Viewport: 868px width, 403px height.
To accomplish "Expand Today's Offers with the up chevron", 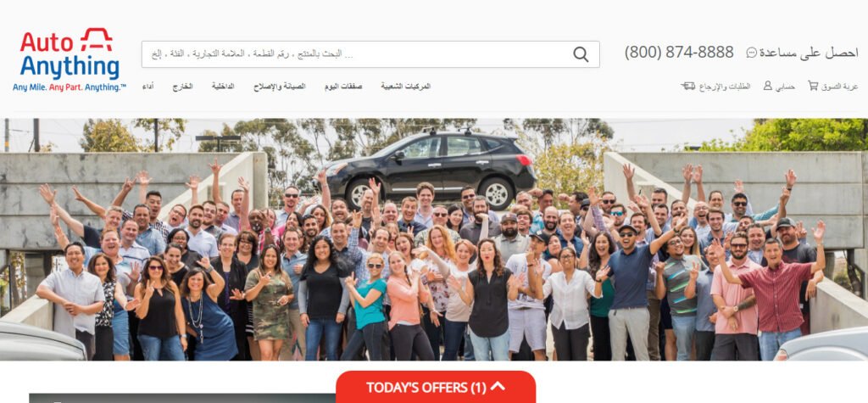I will coord(498,386).
